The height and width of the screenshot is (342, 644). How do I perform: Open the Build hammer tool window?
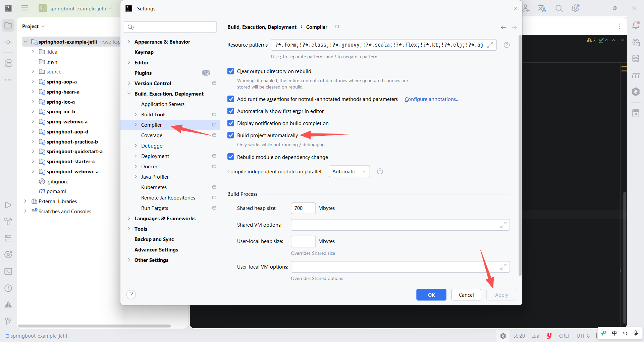click(8, 222)
